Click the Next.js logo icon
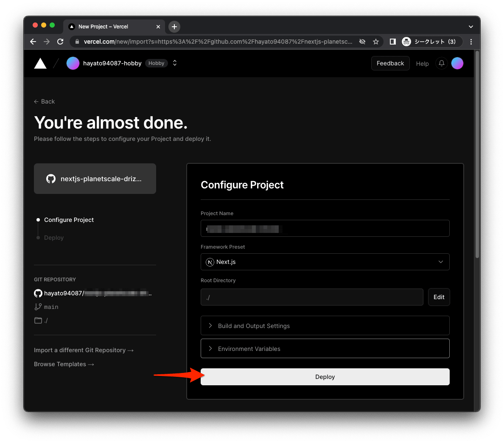The height and width of the screenshot is (443, 504). [x=210, y=262]
